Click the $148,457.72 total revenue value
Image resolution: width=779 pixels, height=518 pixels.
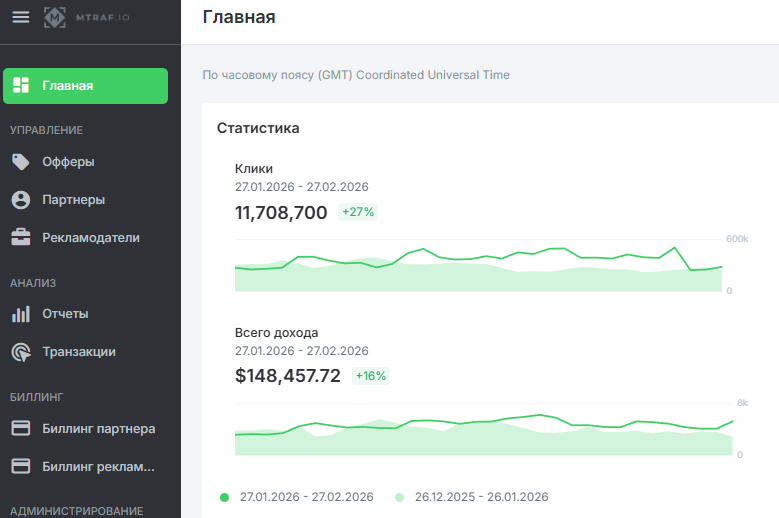(288, 376)
